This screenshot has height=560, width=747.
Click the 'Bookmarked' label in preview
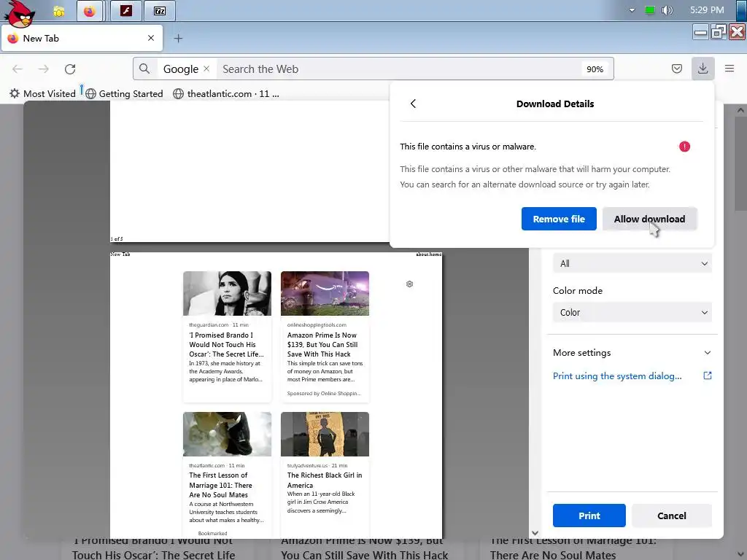(212, 533)
